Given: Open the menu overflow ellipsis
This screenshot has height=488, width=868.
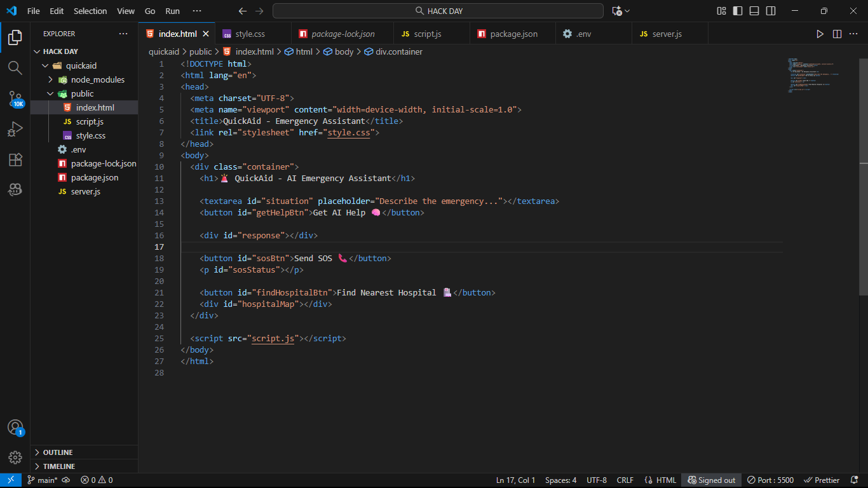Looking at the screenshot, I should coord(197,11).
